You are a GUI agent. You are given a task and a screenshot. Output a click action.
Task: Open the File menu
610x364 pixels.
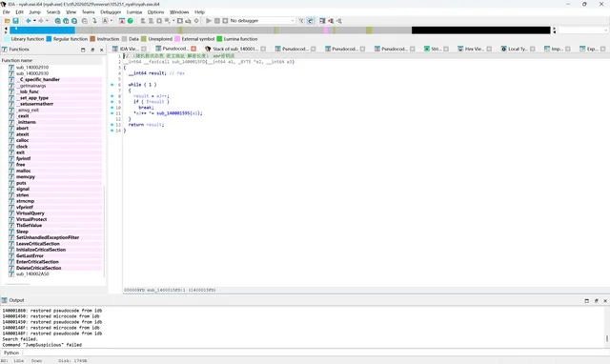coord(7,12)
